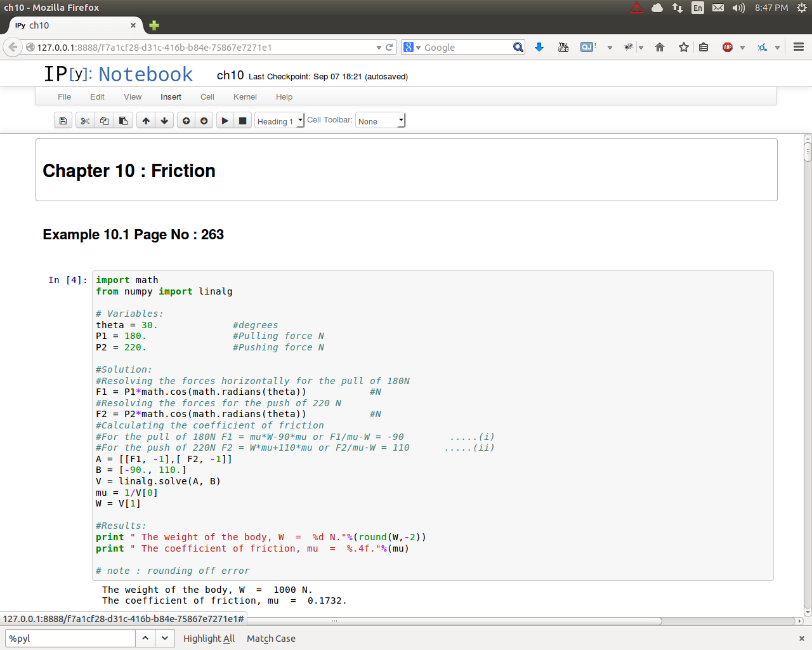The image size is (812, 650).
Task: Open the Insert menu
Action: pyautogui.click(x=171, y=97)
